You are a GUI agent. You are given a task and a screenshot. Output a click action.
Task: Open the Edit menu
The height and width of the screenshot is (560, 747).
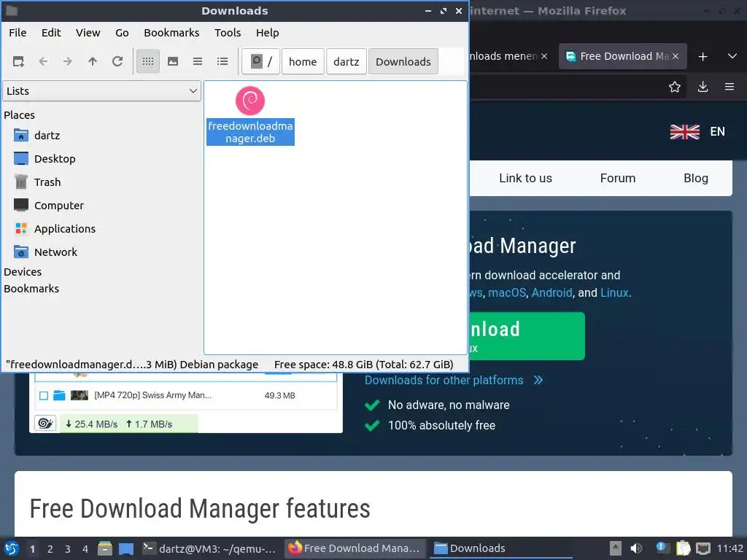coord(51,33)
